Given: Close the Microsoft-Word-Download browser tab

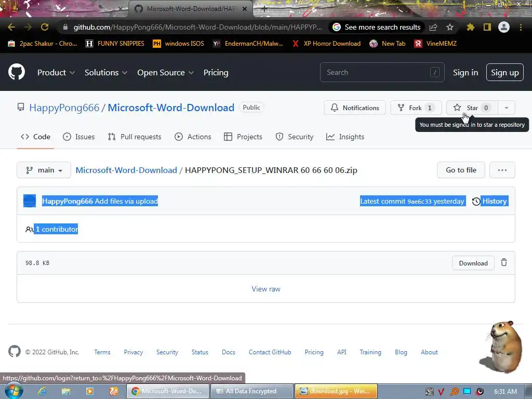Looking at the screenshot, I should pos(245,9).
